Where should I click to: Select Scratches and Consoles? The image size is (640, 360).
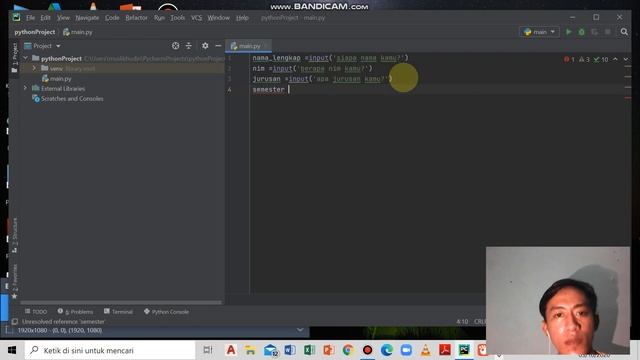click(68, 99)
